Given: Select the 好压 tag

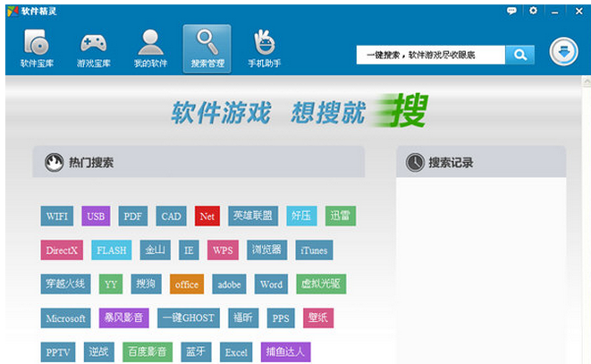Looking at the screenshot, I should (301, 216).
